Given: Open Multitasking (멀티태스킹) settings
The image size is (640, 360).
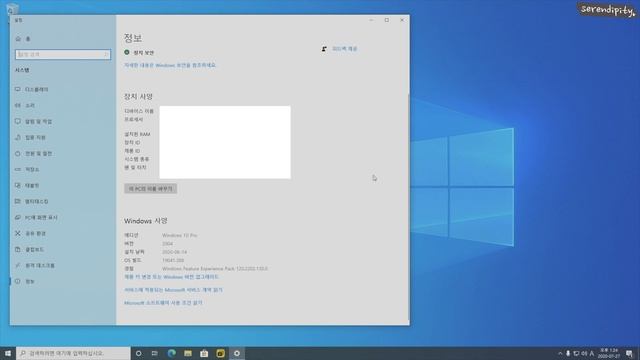Looking at the screenshot, I should coord(31,201).
